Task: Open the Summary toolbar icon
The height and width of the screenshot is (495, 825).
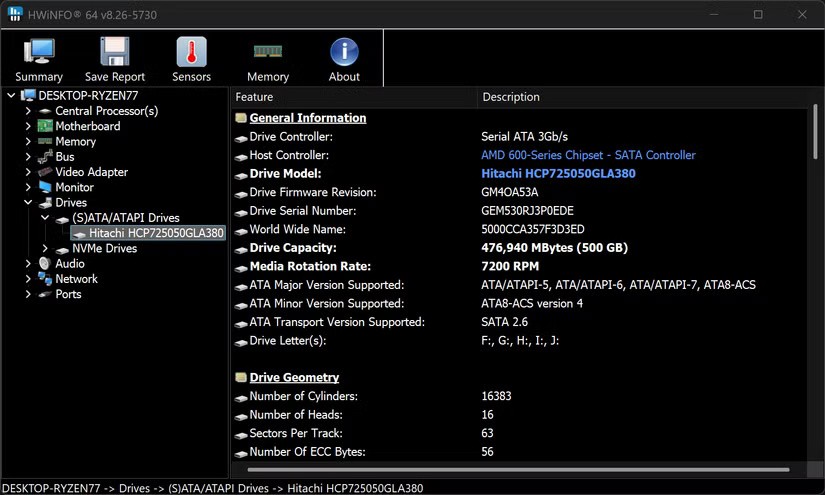Action: tap(39, 52)
